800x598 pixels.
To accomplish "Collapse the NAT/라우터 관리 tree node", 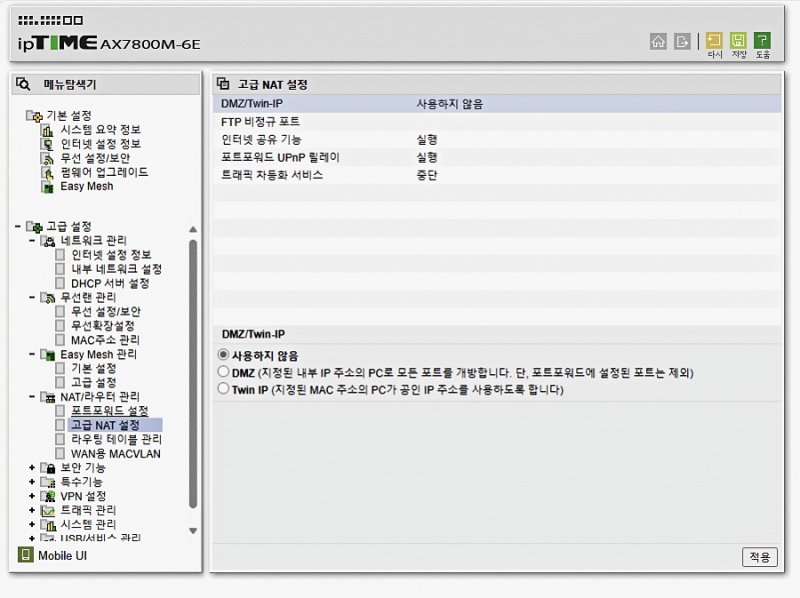I will click(32, 397).
